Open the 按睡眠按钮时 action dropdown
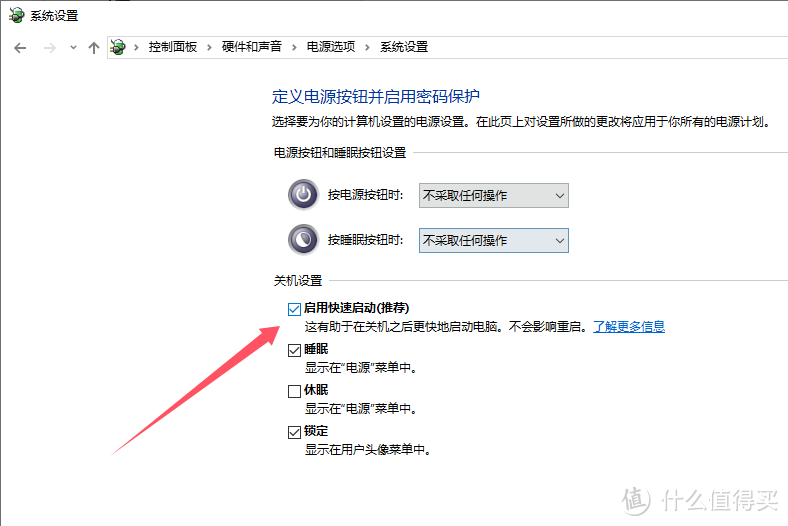This screenshot has width=788, height=526. (x=494, y=241)
